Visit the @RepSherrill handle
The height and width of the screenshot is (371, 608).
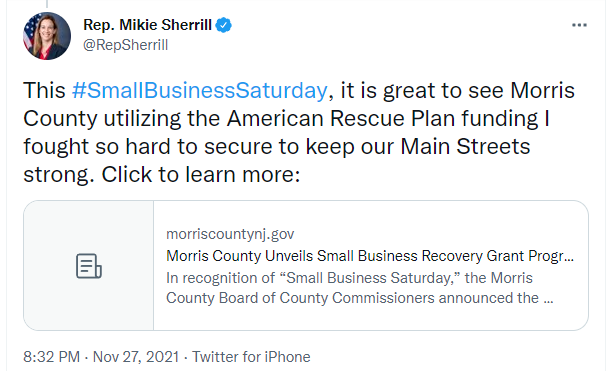[126, 45]
